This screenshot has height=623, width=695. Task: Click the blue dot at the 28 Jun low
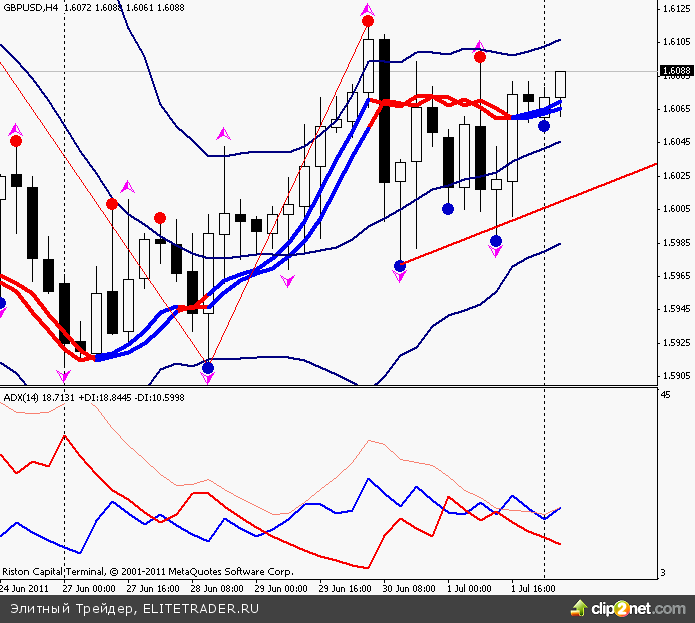click(x=208, y=368)
